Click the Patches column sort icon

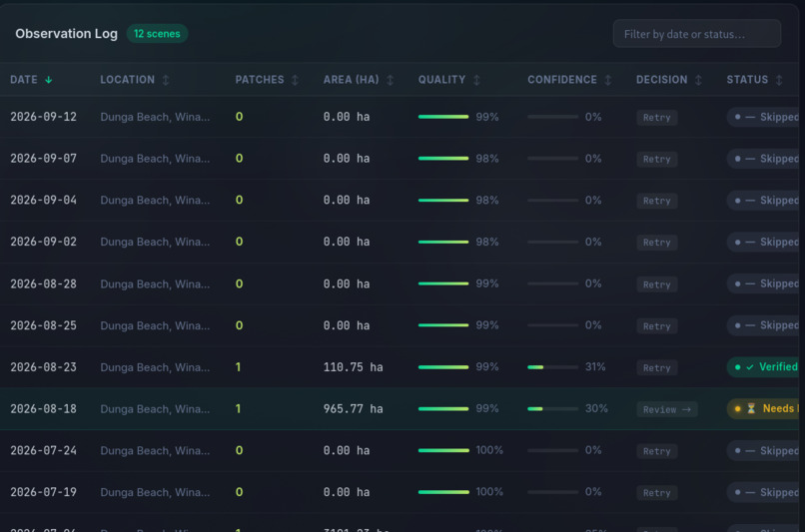[296, 80]
